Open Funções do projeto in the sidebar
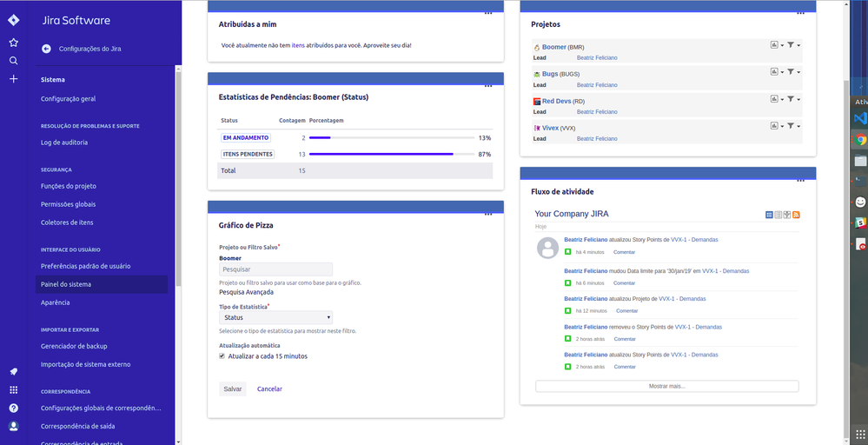This screenshot has height=445, width=868. pos(68,187)
